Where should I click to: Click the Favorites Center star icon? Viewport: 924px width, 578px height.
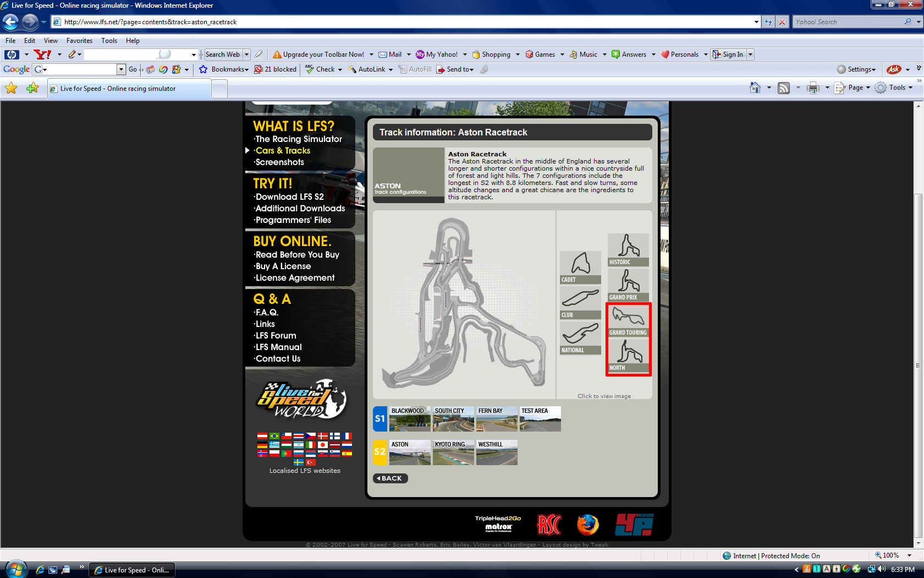coord(11,88)
